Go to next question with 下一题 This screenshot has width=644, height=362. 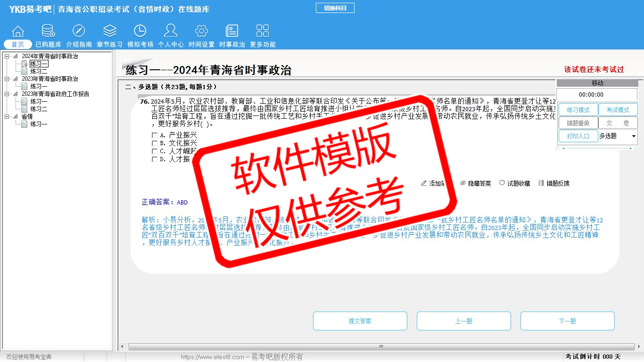[567, 321]
